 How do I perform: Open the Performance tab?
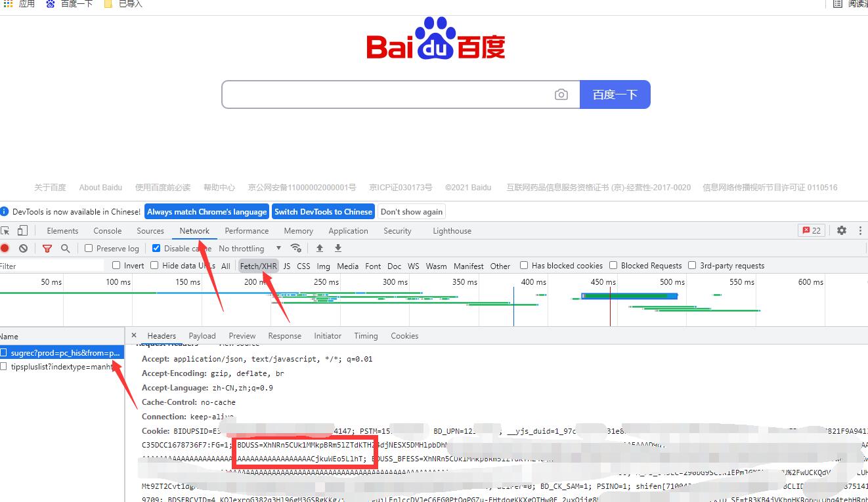point(247,231)
